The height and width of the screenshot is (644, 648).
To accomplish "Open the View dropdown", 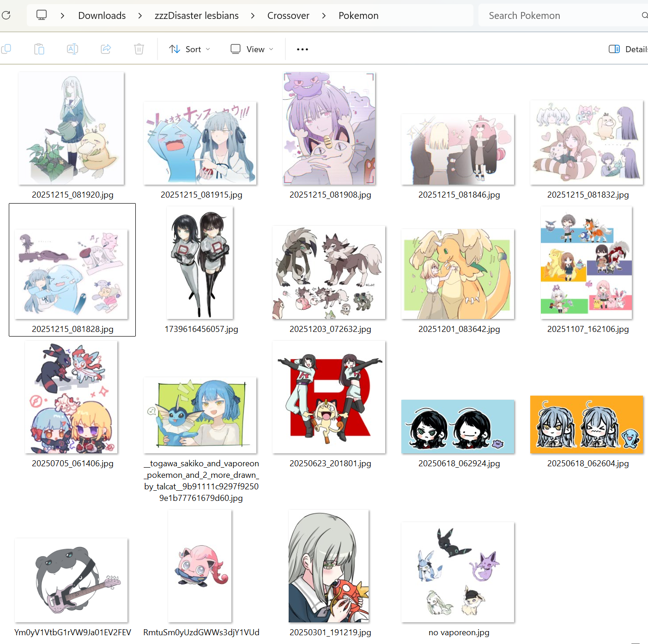I will (252, 49).
